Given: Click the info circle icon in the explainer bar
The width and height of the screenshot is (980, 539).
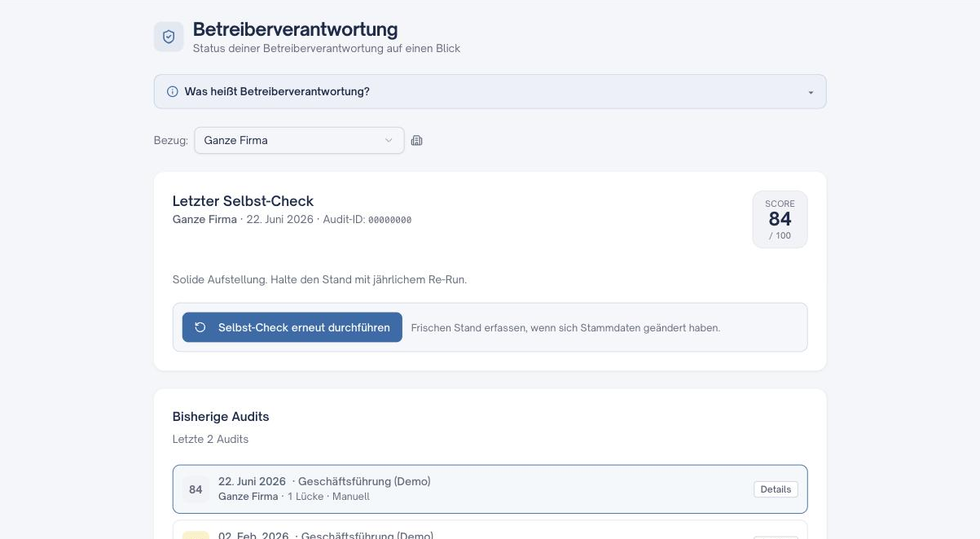Looking at the screenshot, I should 173,92.
